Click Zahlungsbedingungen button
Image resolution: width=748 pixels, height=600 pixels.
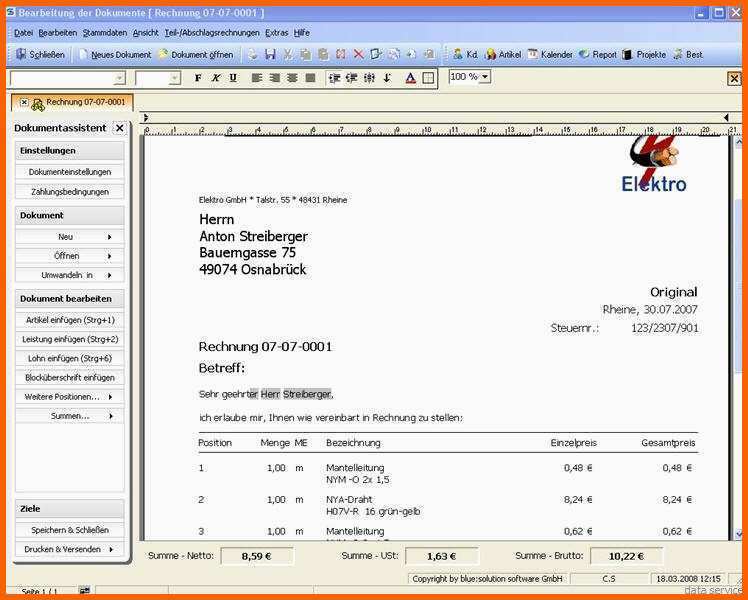(x=70, y=191)
